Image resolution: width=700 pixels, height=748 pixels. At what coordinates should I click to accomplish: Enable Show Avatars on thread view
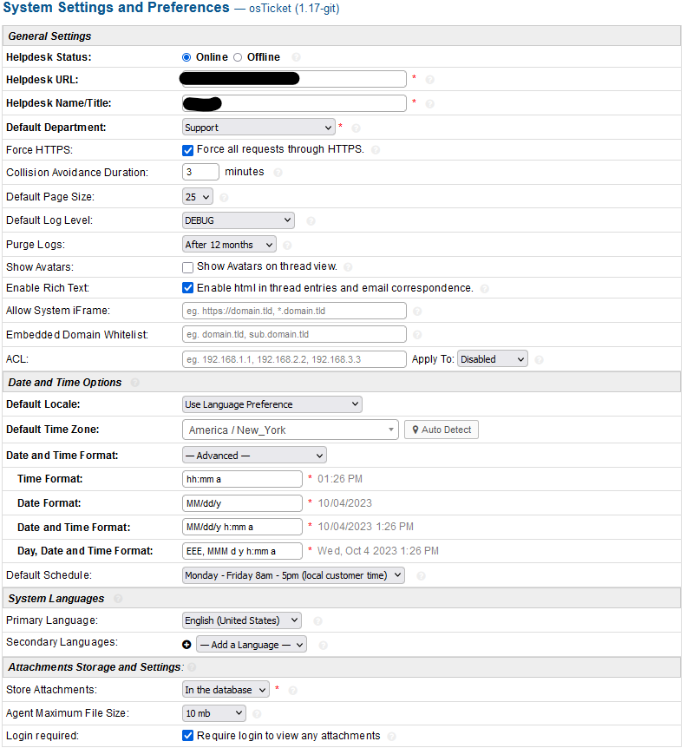pyautogui.click(x=188, y=267)
